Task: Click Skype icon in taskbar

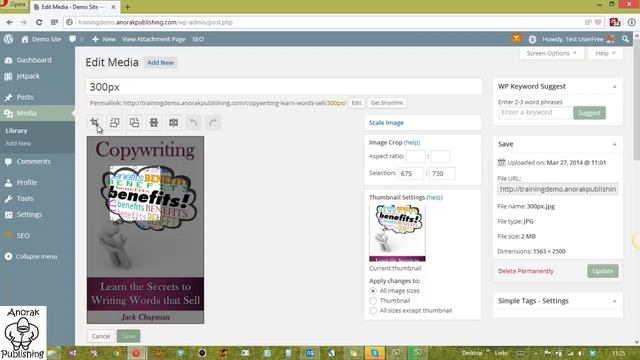Action: 374,353
